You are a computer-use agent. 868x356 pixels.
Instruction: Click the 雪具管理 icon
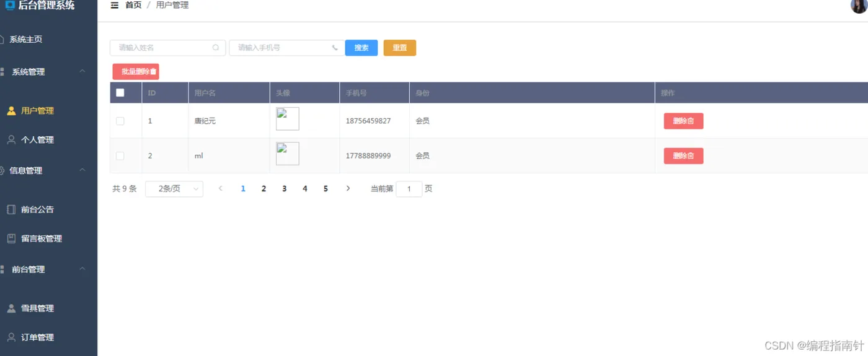[x=11, y=308]
